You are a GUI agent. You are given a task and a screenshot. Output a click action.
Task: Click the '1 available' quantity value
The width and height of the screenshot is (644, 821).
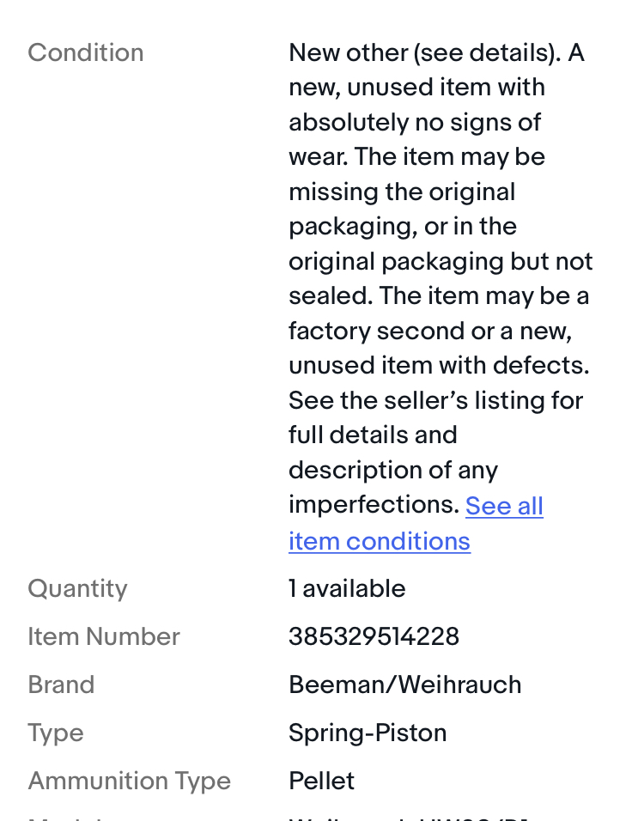(347, 588)
